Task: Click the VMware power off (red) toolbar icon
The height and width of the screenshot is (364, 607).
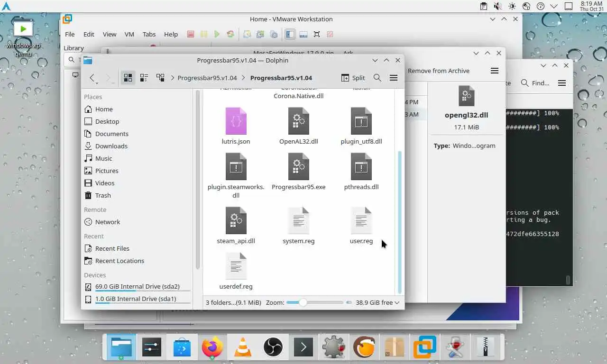Action: pos(190,34)
